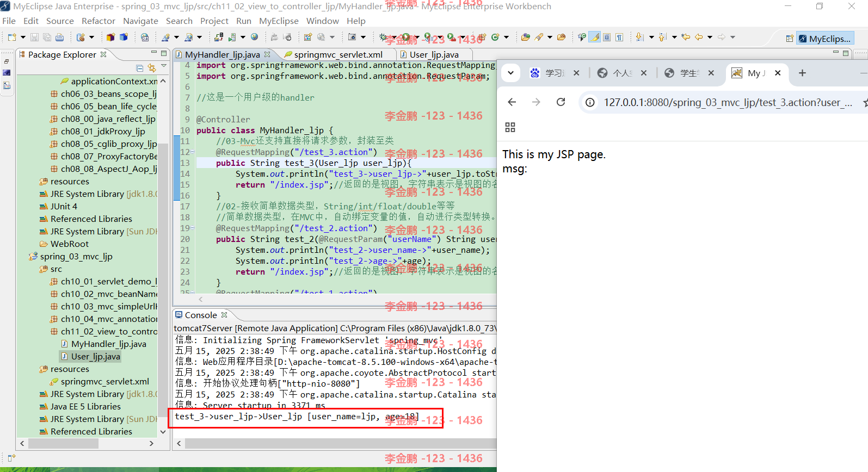The height and width of the screenshot is (472, 868).
Task: Open a new browser tab with plus
Action: (x=802, y=73)
